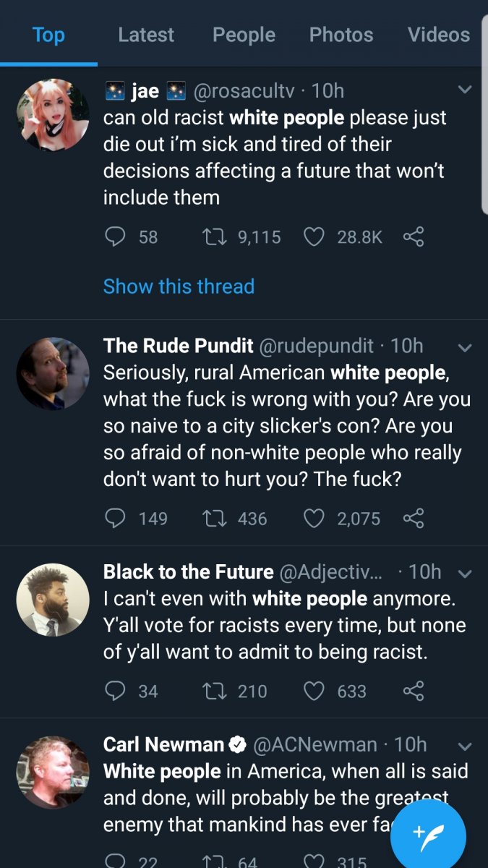The width and height of the screenshot is (488, 868).
Task: Reply to Carl Newman's tweet
Action: tap(116, 861)
